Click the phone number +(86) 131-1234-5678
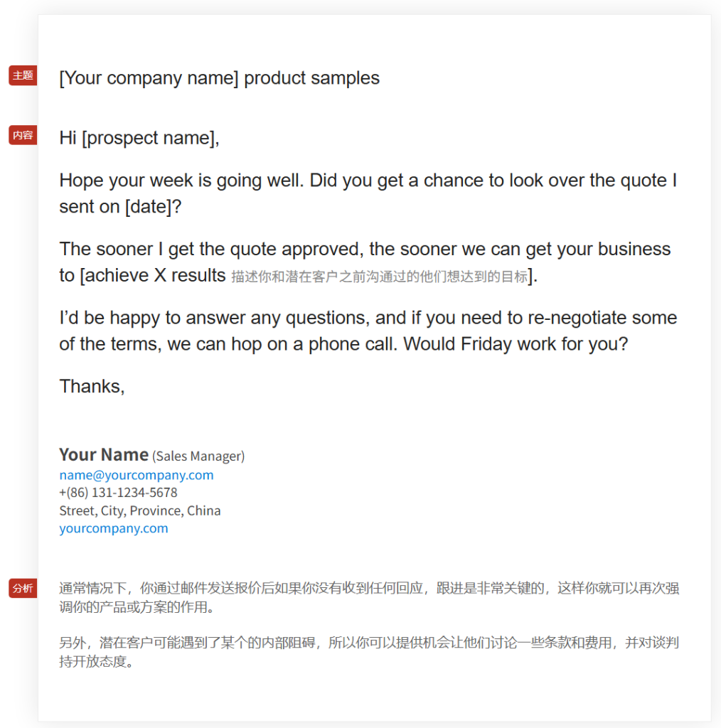The width and height of the screenshot is (721, 728). [118, 493]
